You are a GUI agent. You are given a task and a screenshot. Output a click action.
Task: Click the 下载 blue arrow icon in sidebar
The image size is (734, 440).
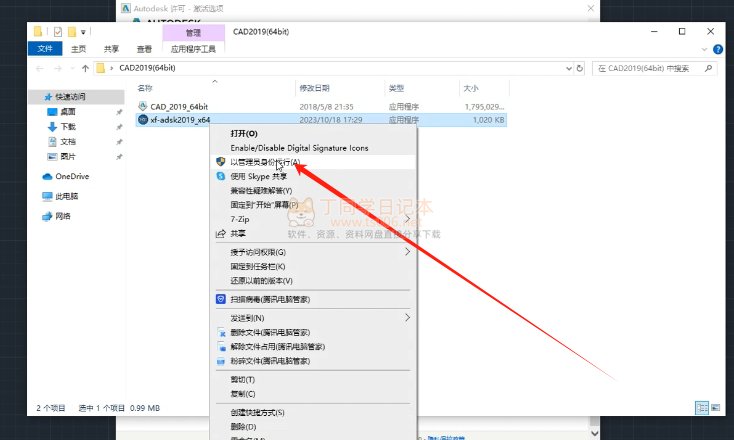[52, 126]
